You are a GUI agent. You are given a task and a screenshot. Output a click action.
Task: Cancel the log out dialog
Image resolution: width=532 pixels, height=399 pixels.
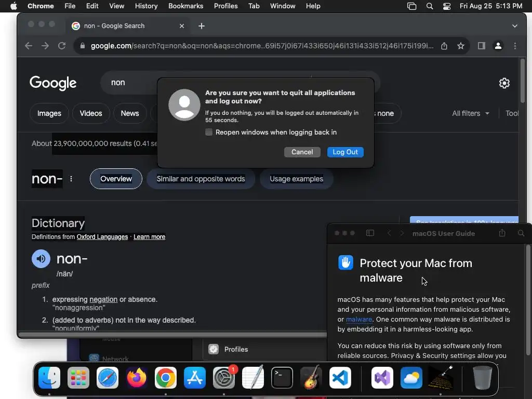(302, 152)
